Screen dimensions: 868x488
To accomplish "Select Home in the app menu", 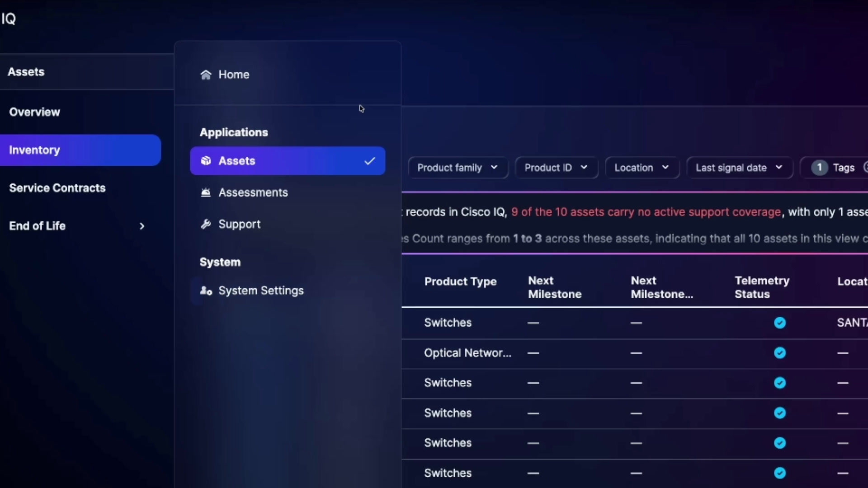I will pos(234,75).
